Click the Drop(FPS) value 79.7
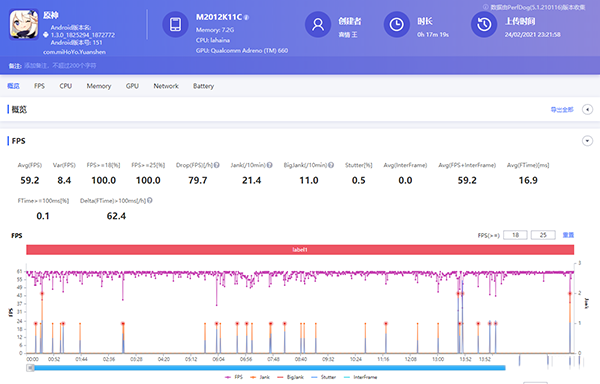Screen dimensions: 600x384 (x=197, y=180)
